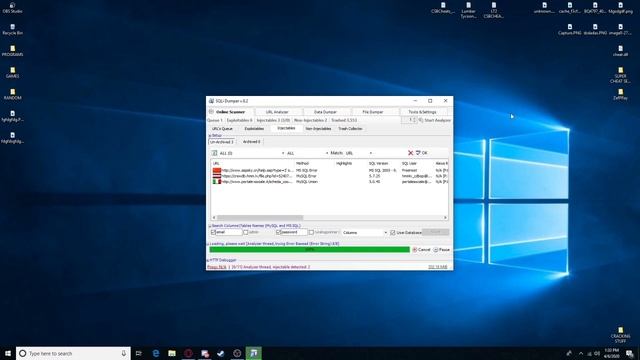Open the Windows Start menu

[x=8, y=353]
